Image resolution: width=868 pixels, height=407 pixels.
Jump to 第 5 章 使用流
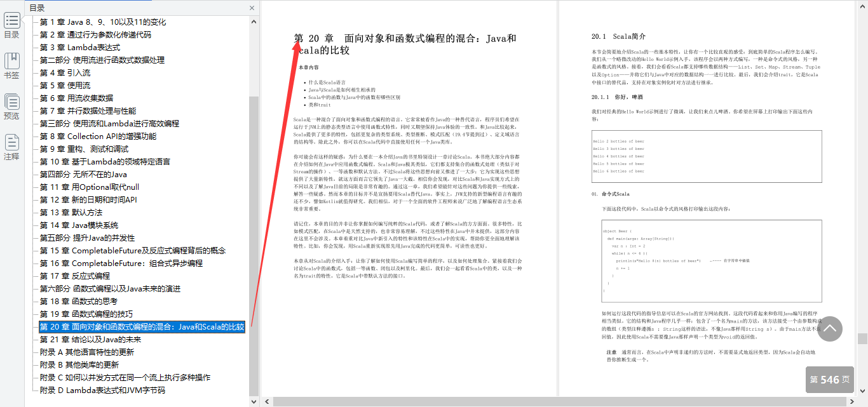[65, 85]
